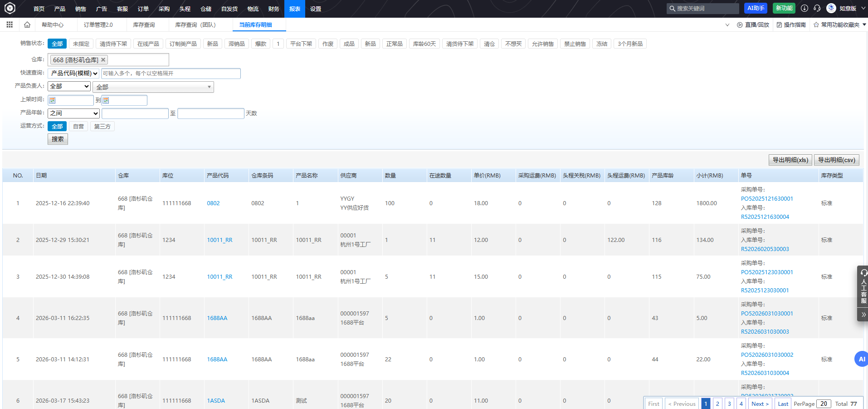Switch to the 库存查询 tab
The width and height of the screenshot is (868, 409).
(144, 25)
